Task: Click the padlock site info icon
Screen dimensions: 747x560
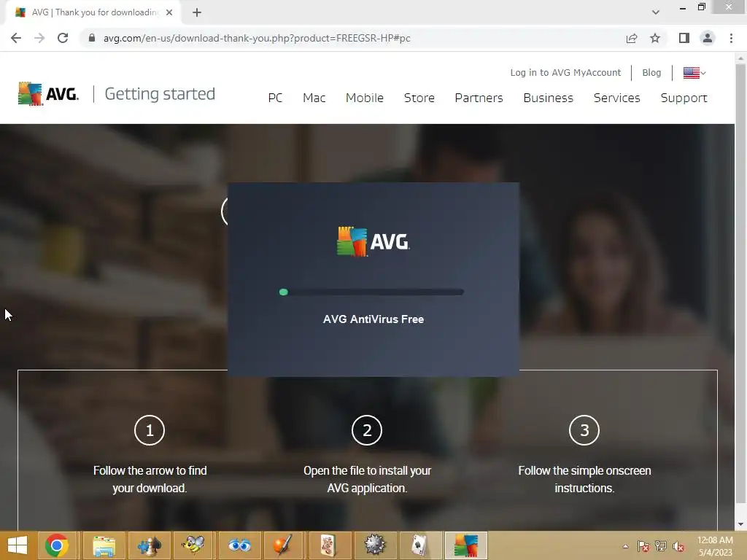Action: (92, 38)
